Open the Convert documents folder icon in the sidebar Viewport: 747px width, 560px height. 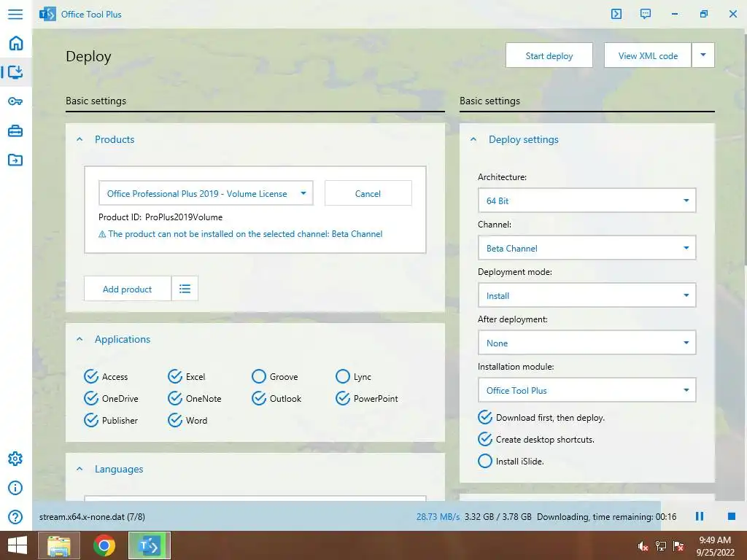15,160
